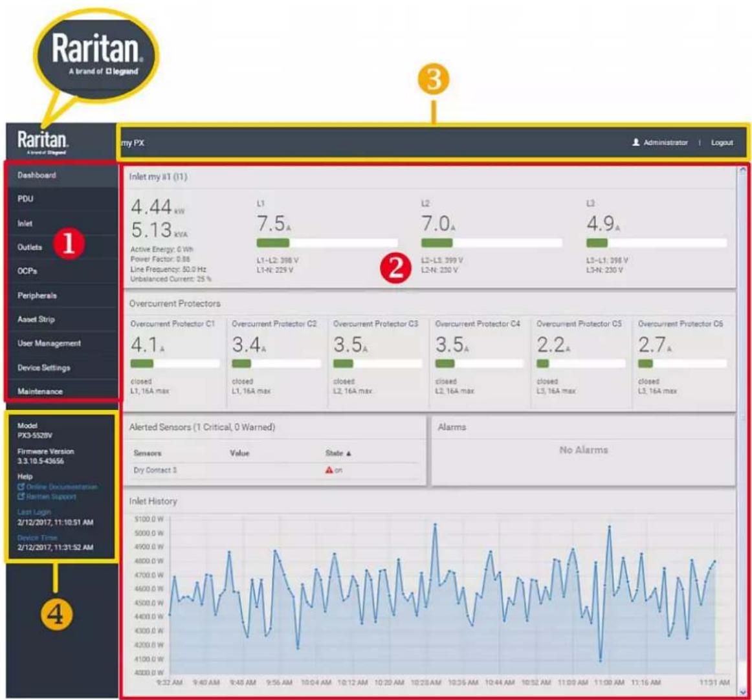
Task: Click the L3 current load bar
Action: [657, 243]
